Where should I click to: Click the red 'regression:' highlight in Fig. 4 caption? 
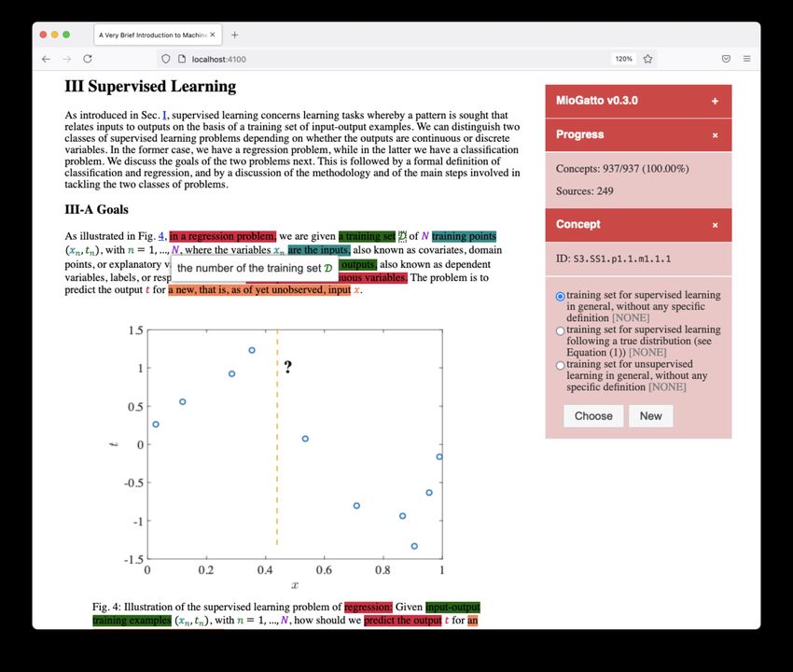click(369, 607)
